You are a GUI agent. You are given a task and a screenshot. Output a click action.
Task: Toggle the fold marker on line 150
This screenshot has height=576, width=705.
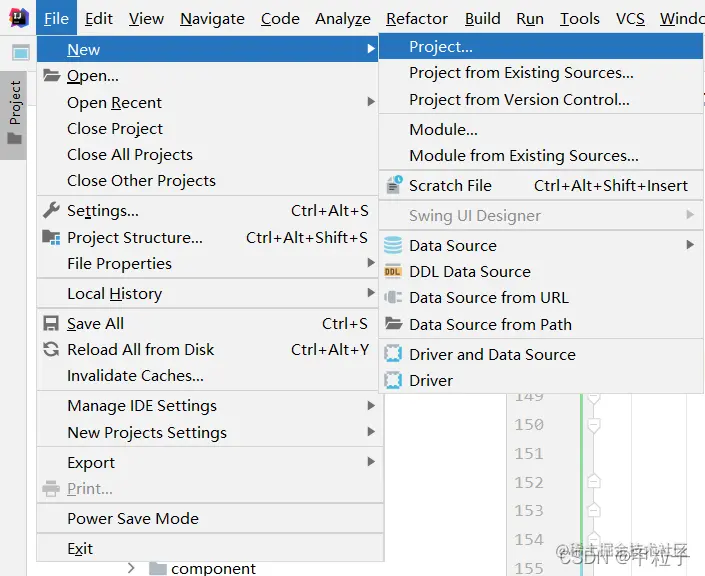click(x=593, y=425)
